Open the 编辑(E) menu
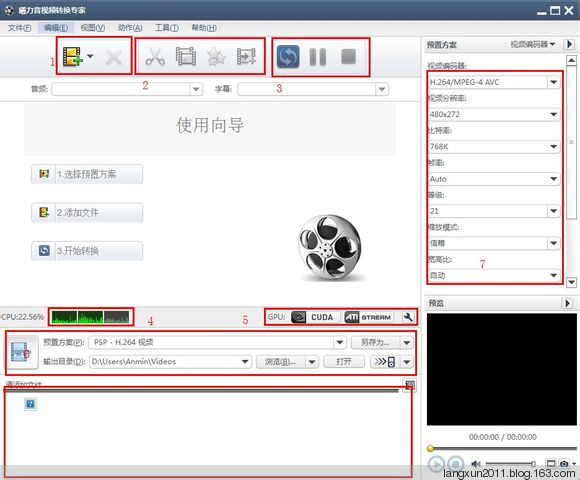This screenshot has width=580, height=480. tap(56, 28)
